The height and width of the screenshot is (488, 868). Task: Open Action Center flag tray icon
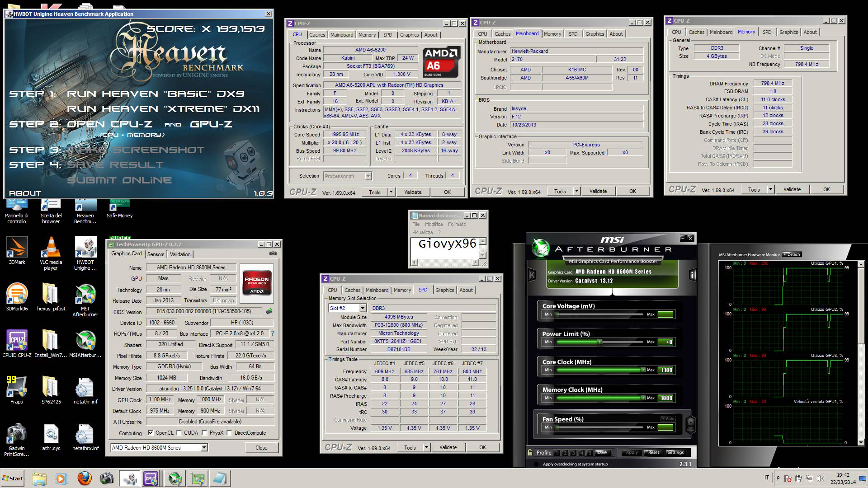pyautogui.click(x=788, y=479)
